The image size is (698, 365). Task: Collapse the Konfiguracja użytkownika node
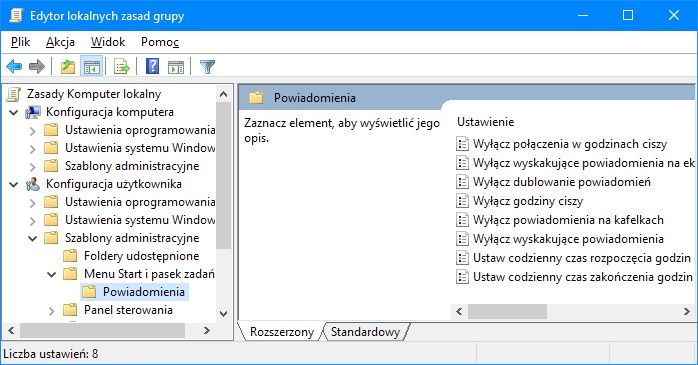14,184
